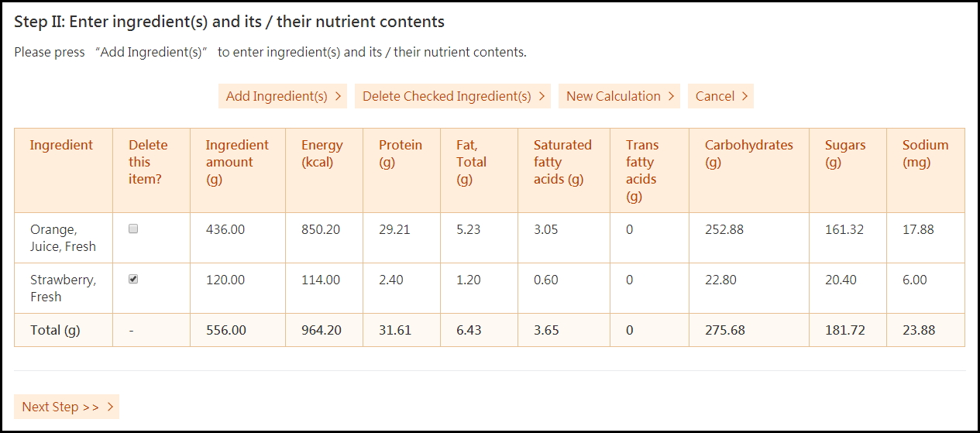The height and width of the screenshot is (433, 980).
Task: Click the Protein (g) column header
Action: coord(400,153)
